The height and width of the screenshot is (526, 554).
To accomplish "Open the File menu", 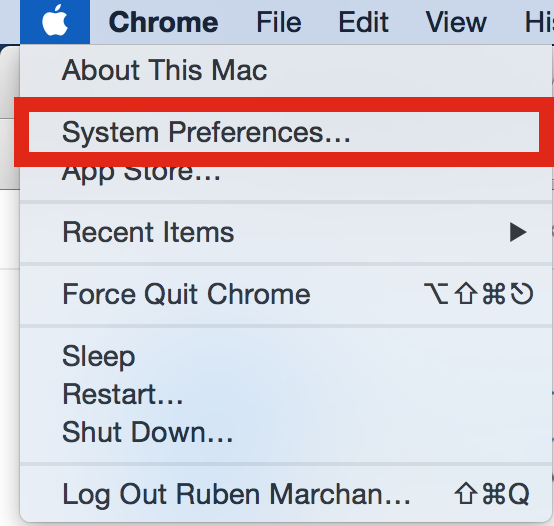I will (279, 22).
